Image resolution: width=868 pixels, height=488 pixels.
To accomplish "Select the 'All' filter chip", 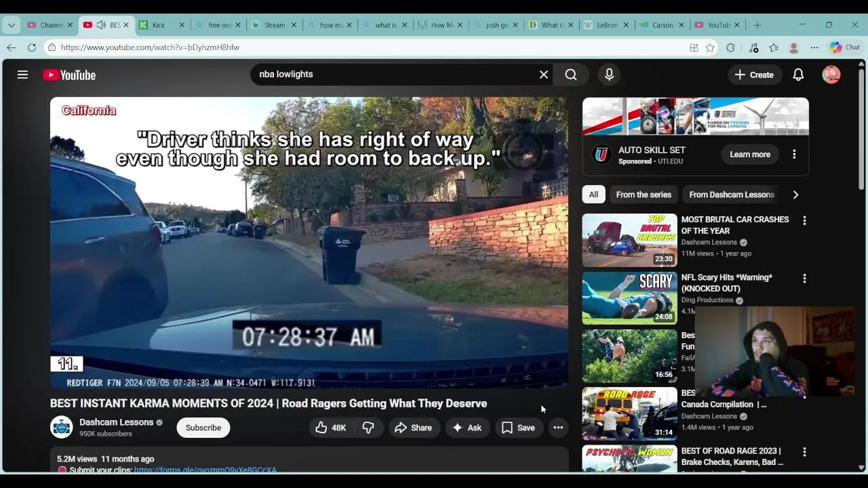I will tap(593, 195).
